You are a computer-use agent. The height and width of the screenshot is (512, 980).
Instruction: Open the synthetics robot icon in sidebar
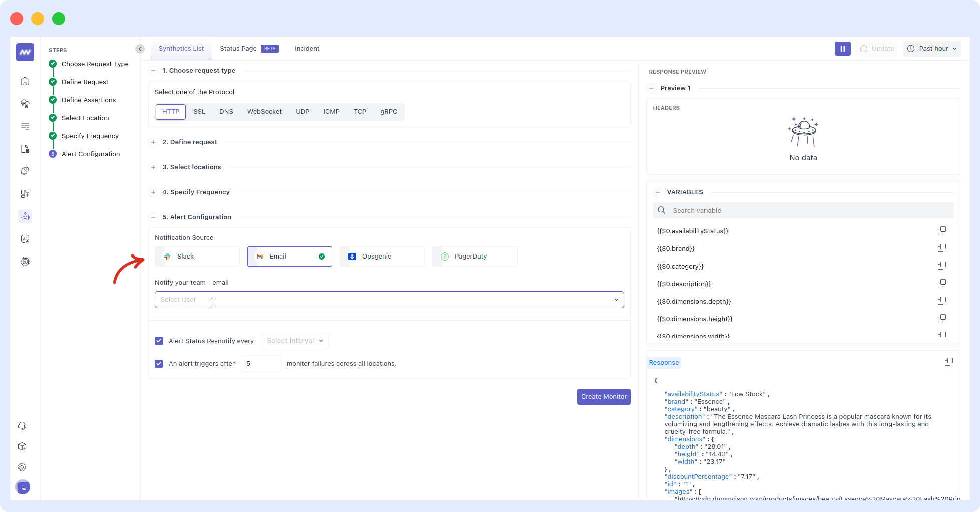tap(25, 216)
